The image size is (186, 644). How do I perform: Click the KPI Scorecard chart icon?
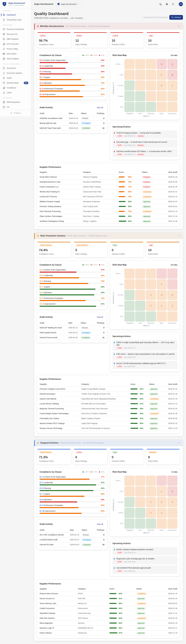coord(4,44)
